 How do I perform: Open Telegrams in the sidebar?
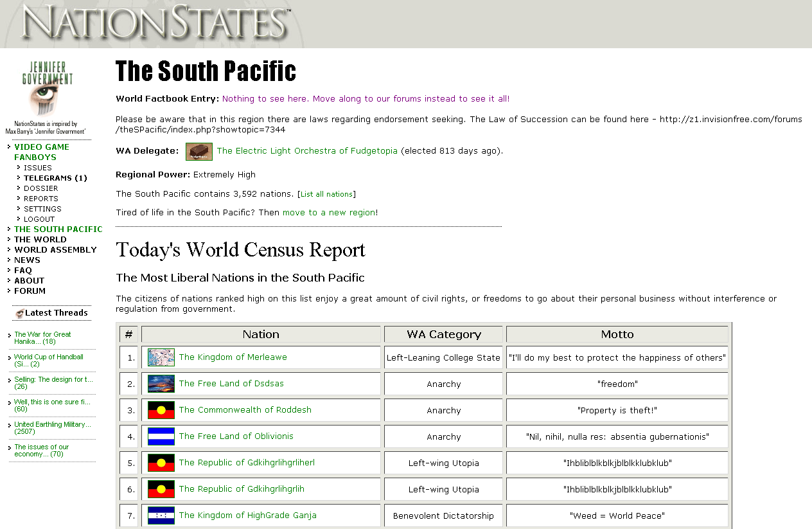pos(55,178)
